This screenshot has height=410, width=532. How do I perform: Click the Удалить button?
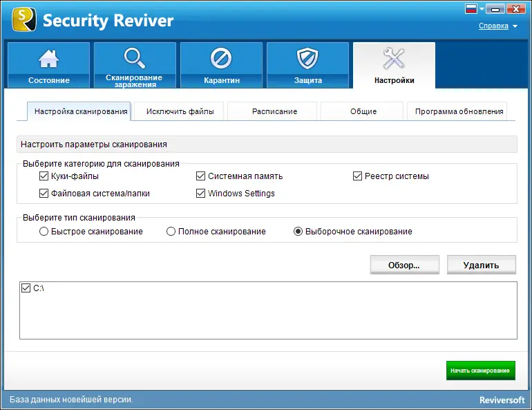482,265
